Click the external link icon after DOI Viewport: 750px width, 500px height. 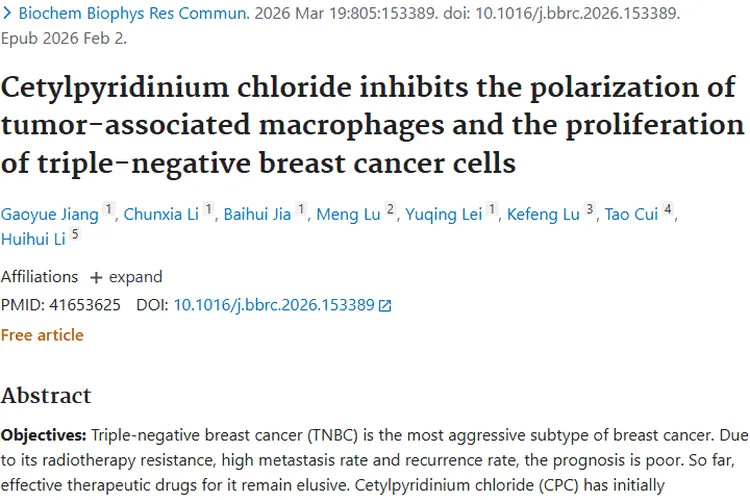(386, 306)
